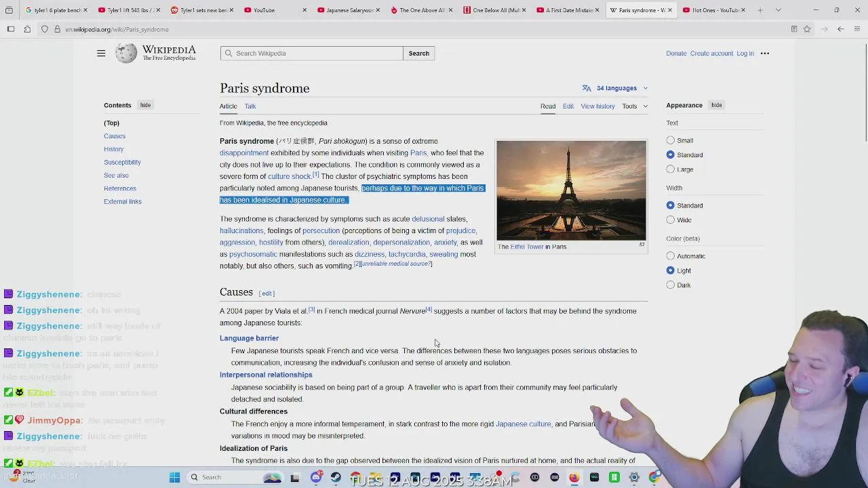Viewport: 868px width, 488px height.
Task: Select Dark color mode
Action: 671,285
